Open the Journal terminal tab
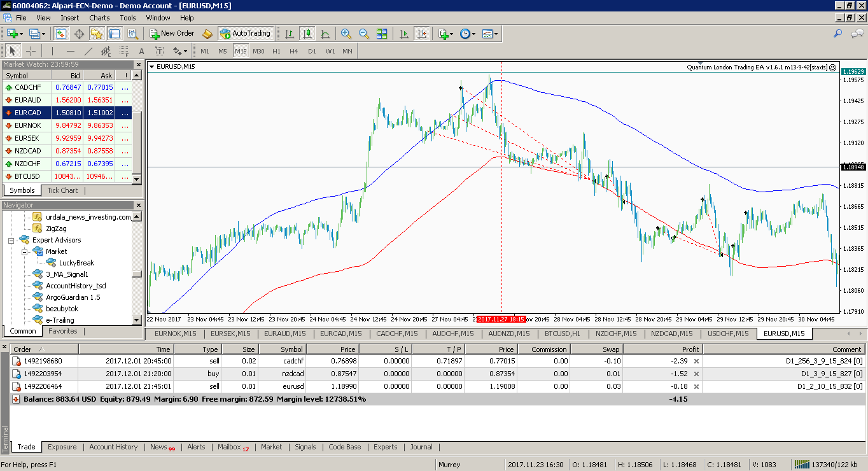The image size is (868, 471). pos(421,447)
